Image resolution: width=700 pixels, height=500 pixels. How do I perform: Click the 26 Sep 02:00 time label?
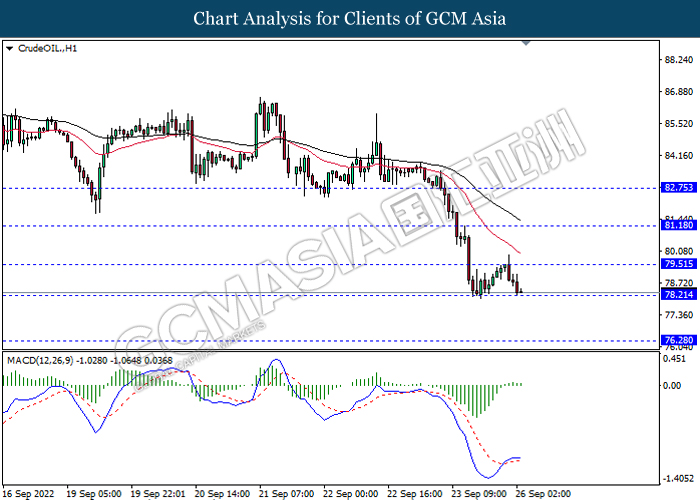pos(544,494)
